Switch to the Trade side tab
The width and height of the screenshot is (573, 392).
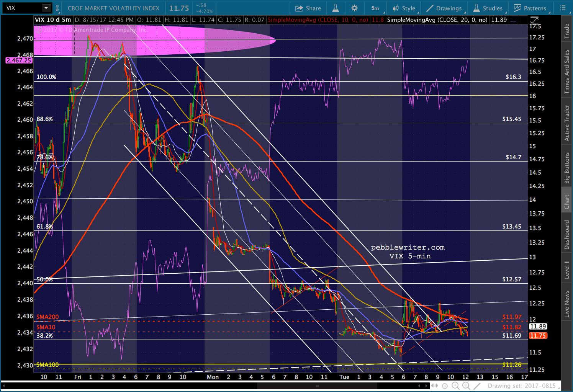(x=567, y=31)
